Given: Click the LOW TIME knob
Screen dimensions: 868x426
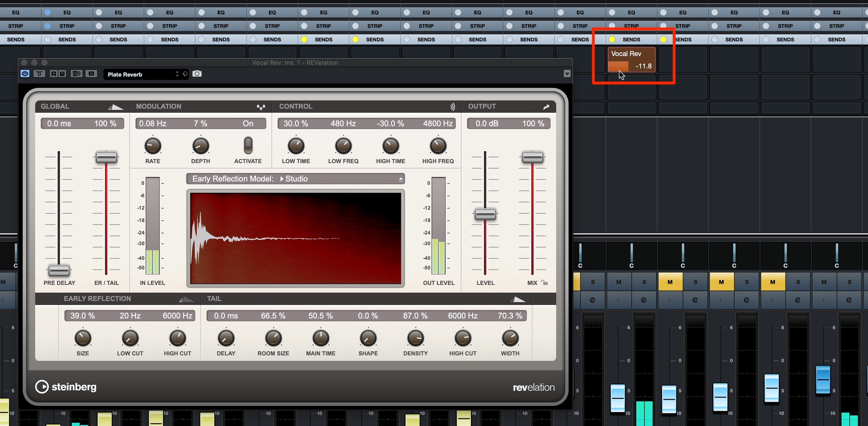Looking at the screenshot, I should 296,146.
